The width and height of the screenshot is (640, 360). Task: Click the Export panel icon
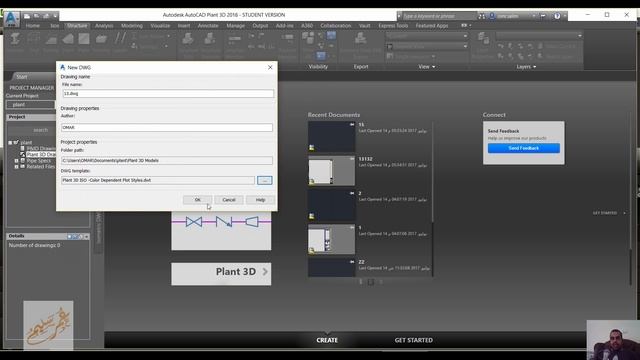point(360,39)
